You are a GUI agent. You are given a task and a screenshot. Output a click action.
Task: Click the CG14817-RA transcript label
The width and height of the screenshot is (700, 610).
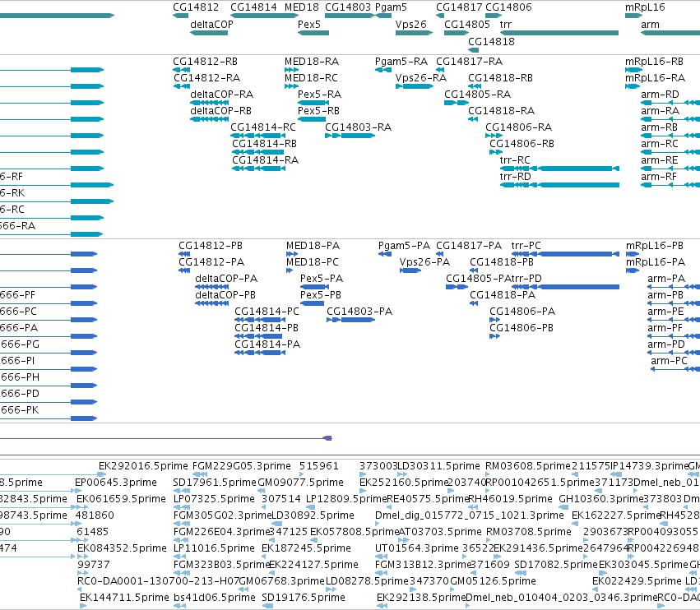pos(469,61)
